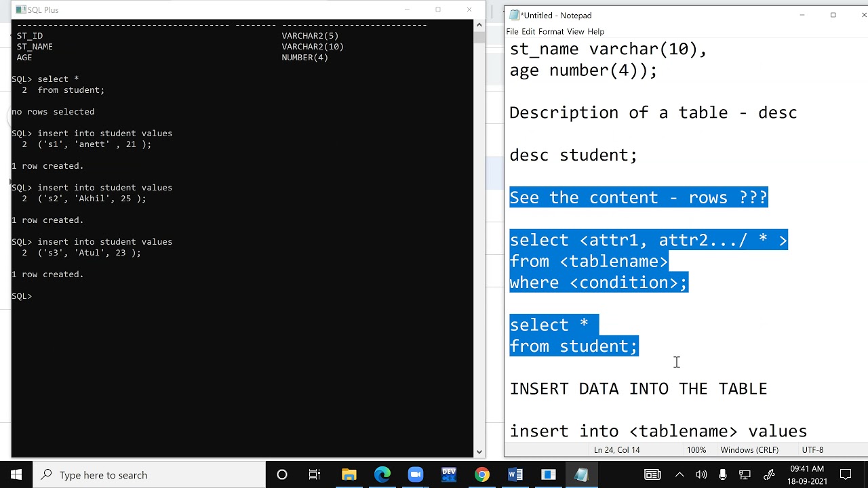Click VARCHAR2(10) type in SQL Plus
The width and height of the screenshot is (868, 488).
(x=313, y=47)
